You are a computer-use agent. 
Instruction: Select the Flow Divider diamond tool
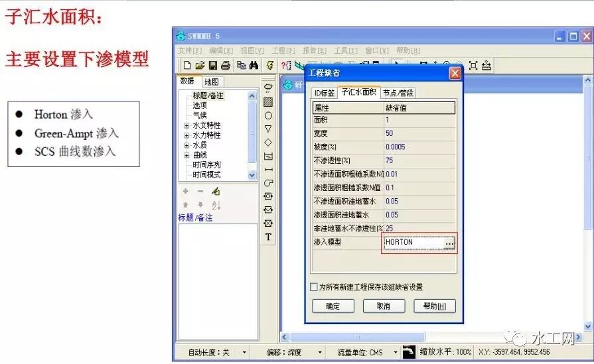pos(268,143)
